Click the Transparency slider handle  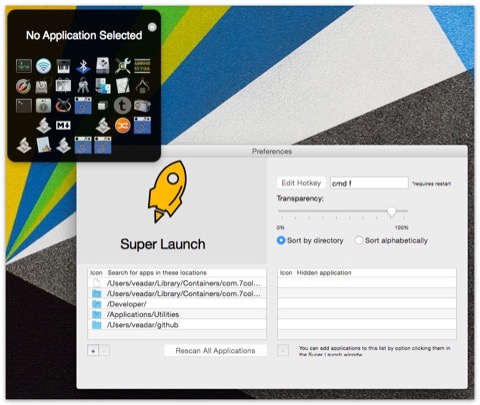point(392,212)
